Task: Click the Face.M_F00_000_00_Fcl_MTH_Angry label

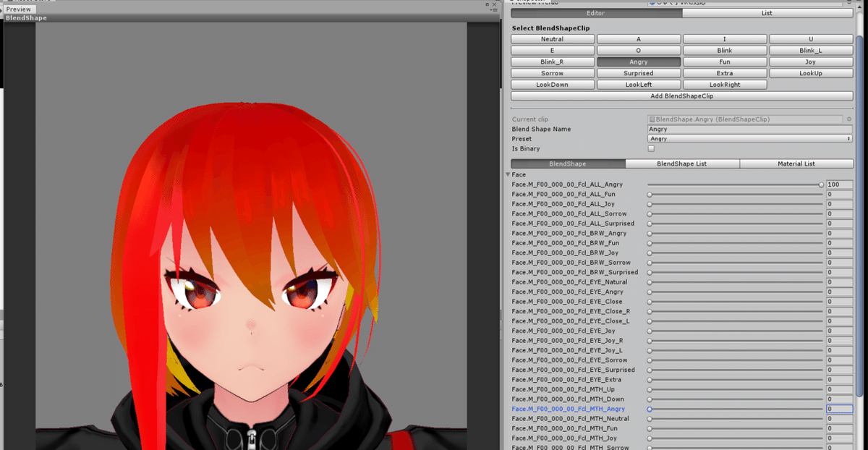Action: point(568,409)
